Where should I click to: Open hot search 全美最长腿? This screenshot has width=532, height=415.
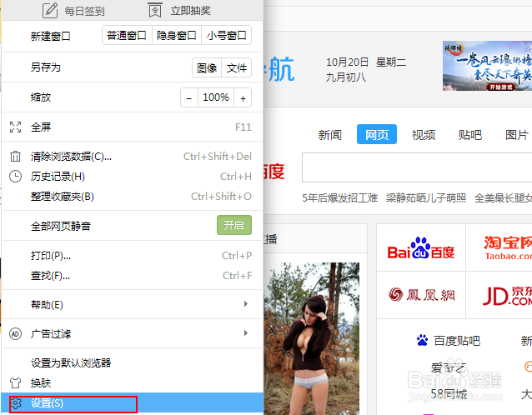click(x=503, y=197)
